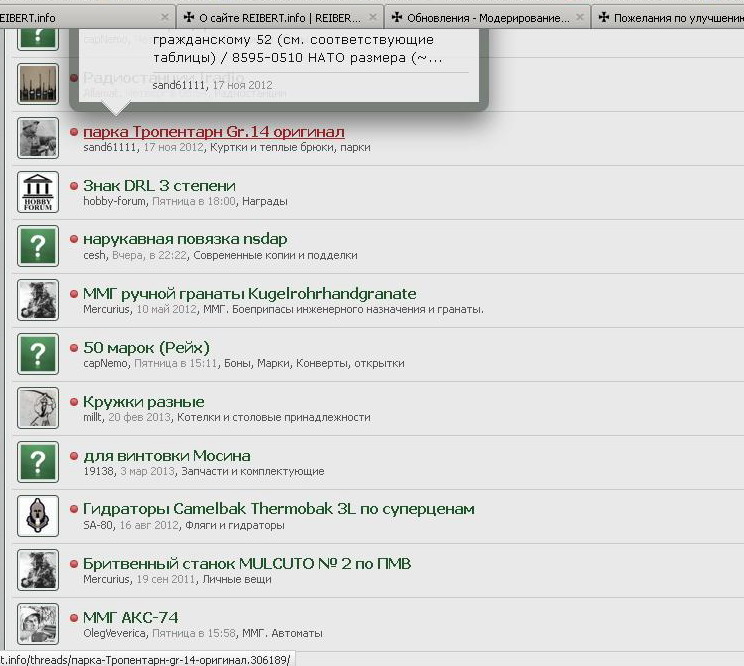Click date Пятница в 18:00
Viewport: 744px width, 666px height.
coord(194,202)
